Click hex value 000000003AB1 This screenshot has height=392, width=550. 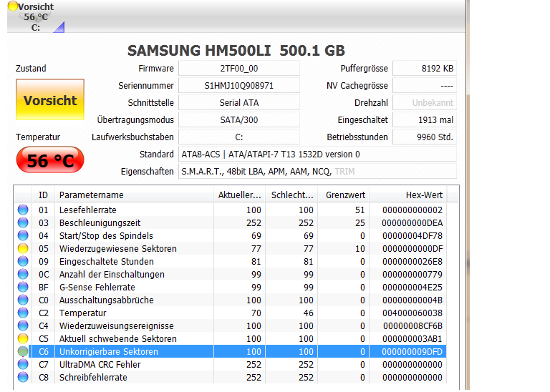tap(412, 339)
